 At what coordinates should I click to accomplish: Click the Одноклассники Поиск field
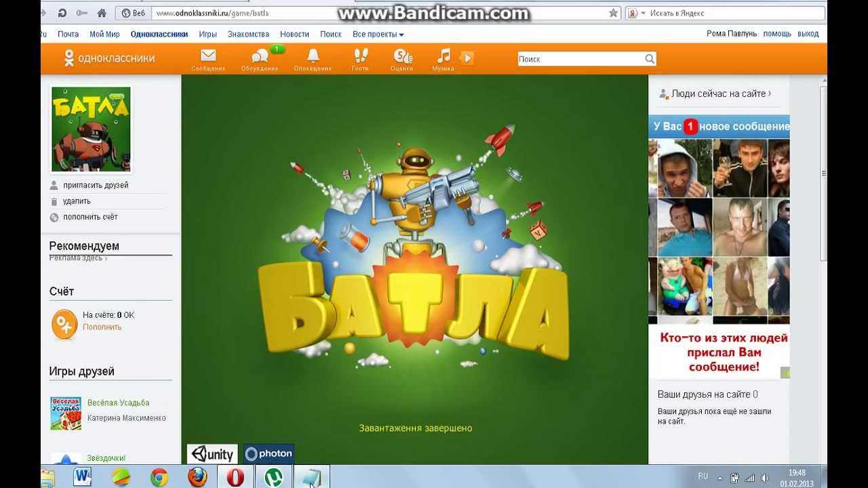(x=587, y=59)
